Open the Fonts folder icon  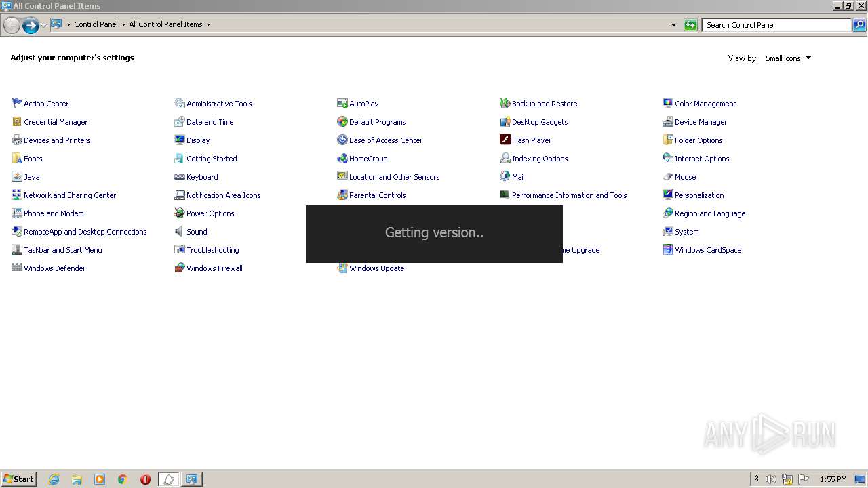point(17,159)
